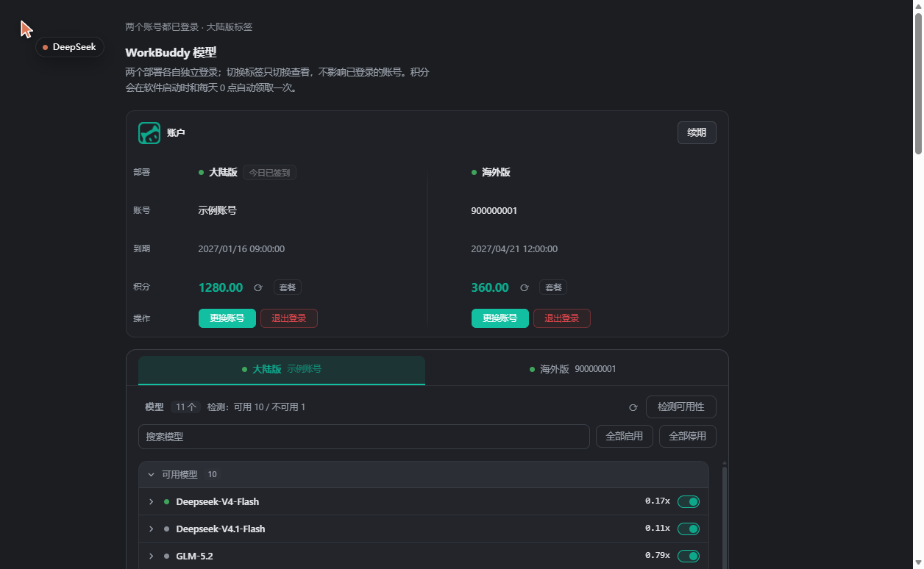This screenshot has width=924, height=569.
Task: Click the 检测:可用 10 / 不可用 1 status
Action: tap(256, 407)
